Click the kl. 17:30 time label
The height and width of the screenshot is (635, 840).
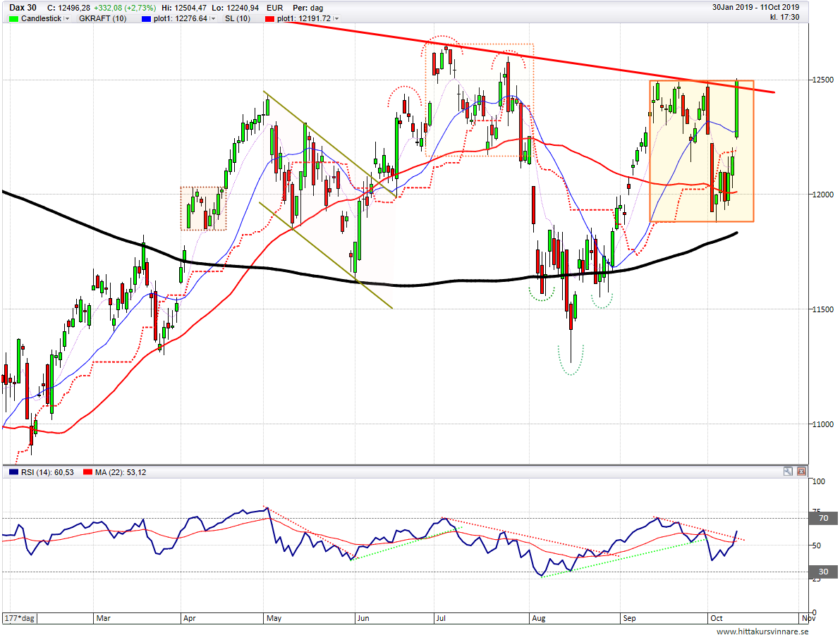click(785, 17)
